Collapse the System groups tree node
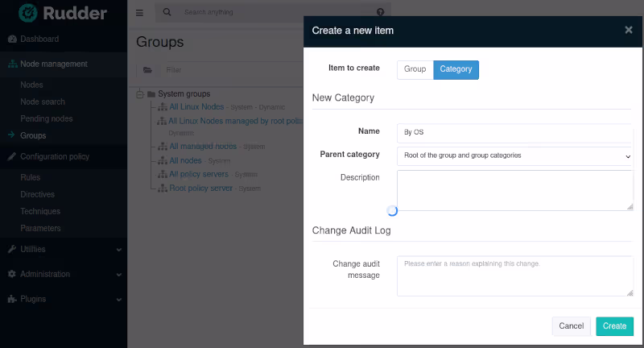The height and width of the screenshot is (348, 644). pyautogui.click(x=140, y=94)
